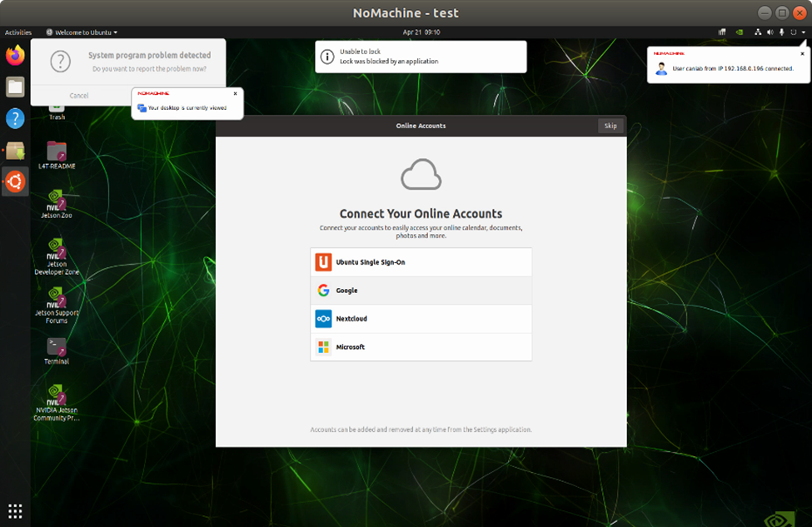Open the clock showing Apr 21 09:10
This screenshot has width=812, height=527.
421,32
